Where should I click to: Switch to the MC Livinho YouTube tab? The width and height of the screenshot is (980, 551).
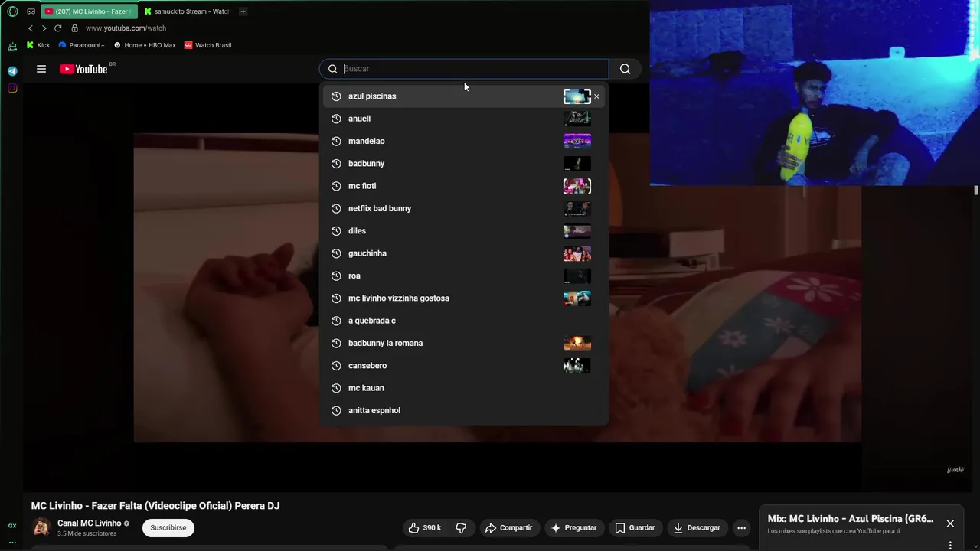(x=88, y=11)
